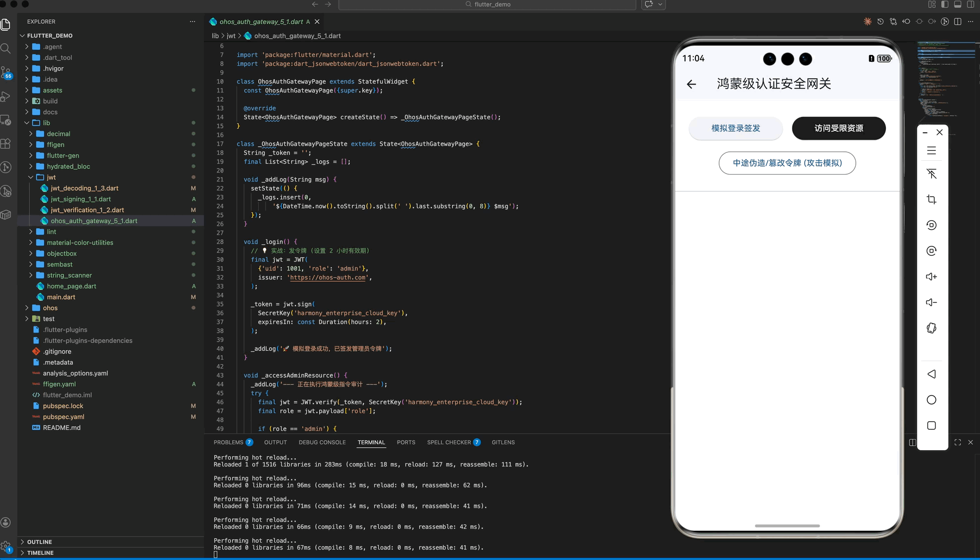Switch to DEBUG CONSOLE tab
Viewport: 980px width, 560px height.
(x=322, y=442)
